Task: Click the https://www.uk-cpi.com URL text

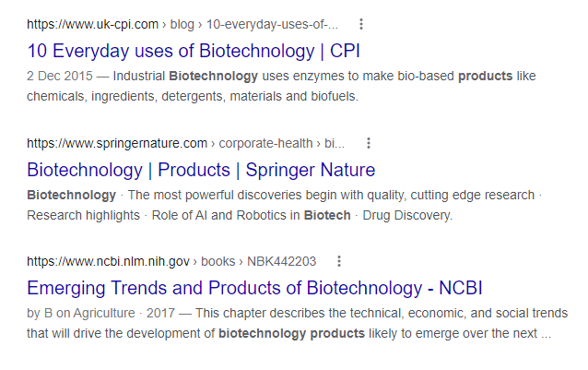Action: point(94,24)
